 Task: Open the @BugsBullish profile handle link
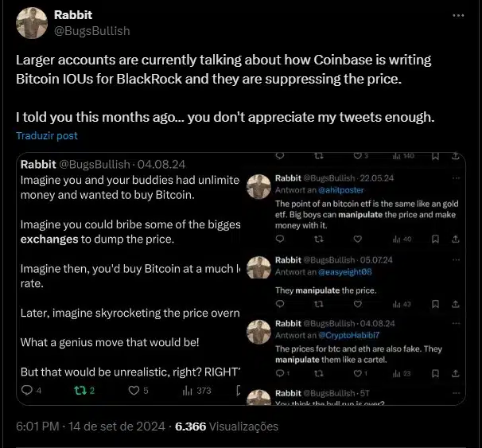[91, 30]
